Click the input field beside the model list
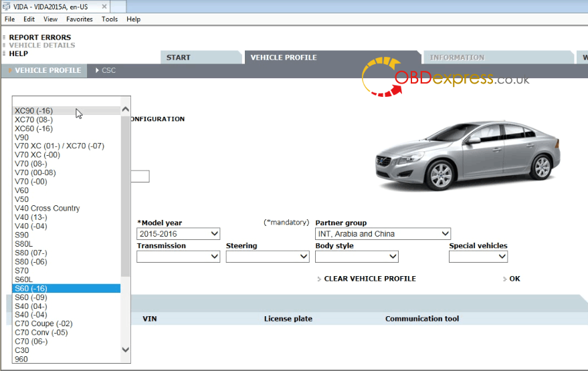Viewport: 588px width, 371px height. pos(140,176)
